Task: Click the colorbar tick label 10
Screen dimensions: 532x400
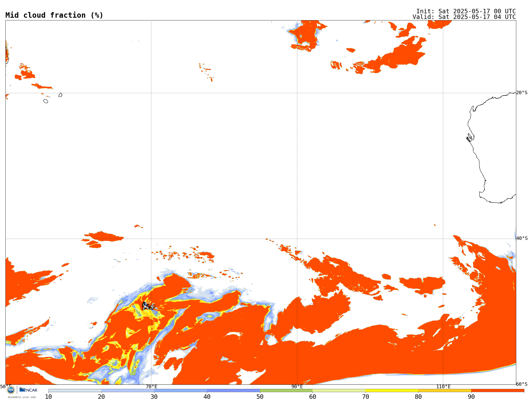Action: point(49,397)
